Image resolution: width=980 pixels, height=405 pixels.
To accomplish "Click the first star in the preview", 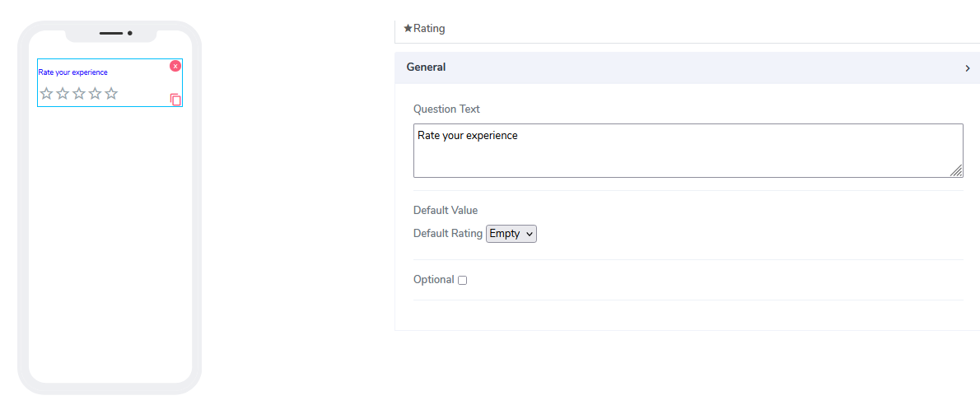I will point(47,94).
